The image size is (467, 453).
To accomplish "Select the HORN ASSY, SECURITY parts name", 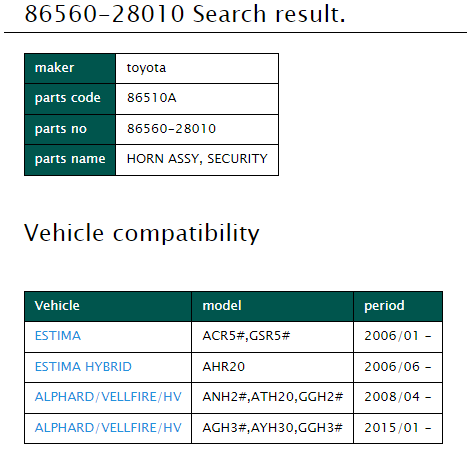I will click(197, 159).
